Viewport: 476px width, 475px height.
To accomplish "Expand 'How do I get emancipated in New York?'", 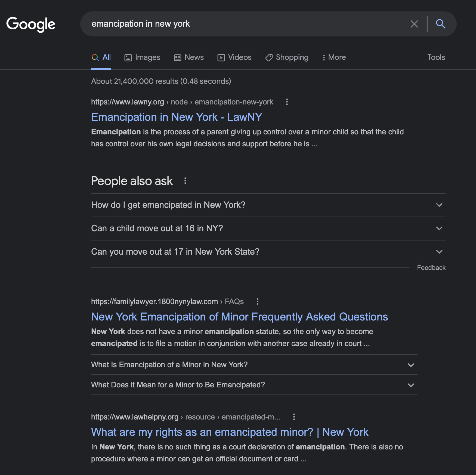I will click(439, 205).
